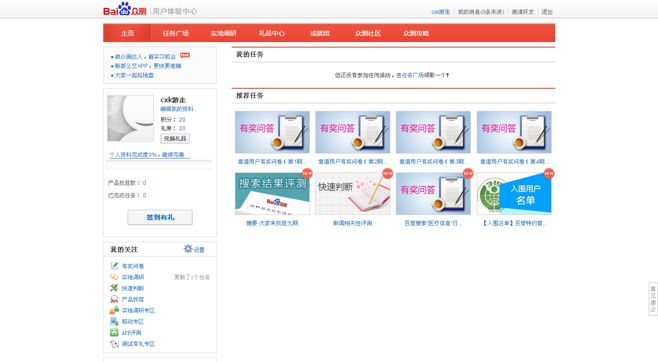658x362 pixels.
Task: Click the 设置 link next to the gear
Action: [199, 250]
